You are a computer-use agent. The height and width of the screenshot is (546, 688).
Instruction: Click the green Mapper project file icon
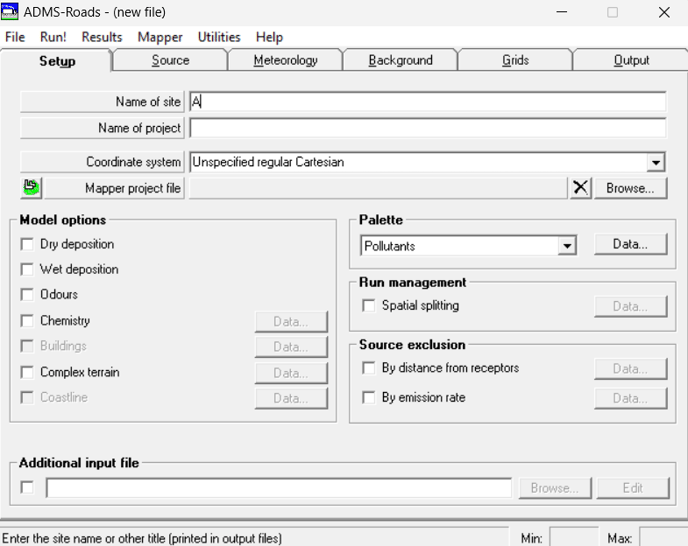pos(31,187)
